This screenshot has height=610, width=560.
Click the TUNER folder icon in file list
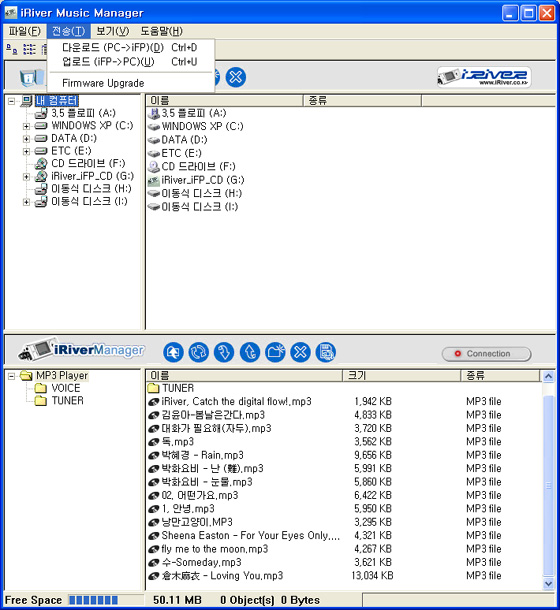154,388
